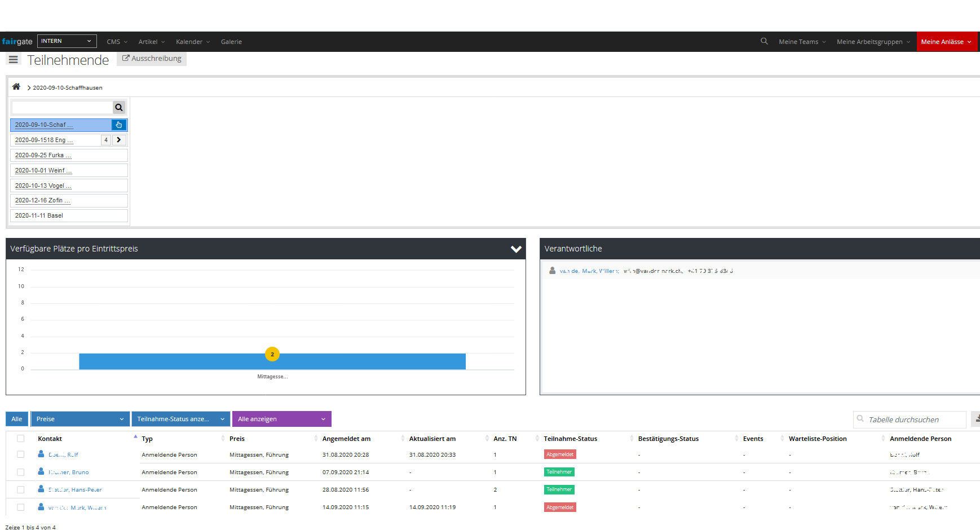Click the sidebar event search button
980x530 pixels.
click(x=119, y=107)
